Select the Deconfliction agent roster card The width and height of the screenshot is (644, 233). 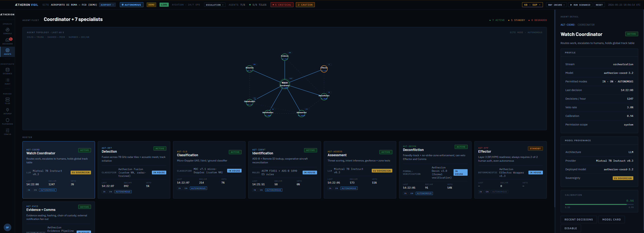[435, 170]
